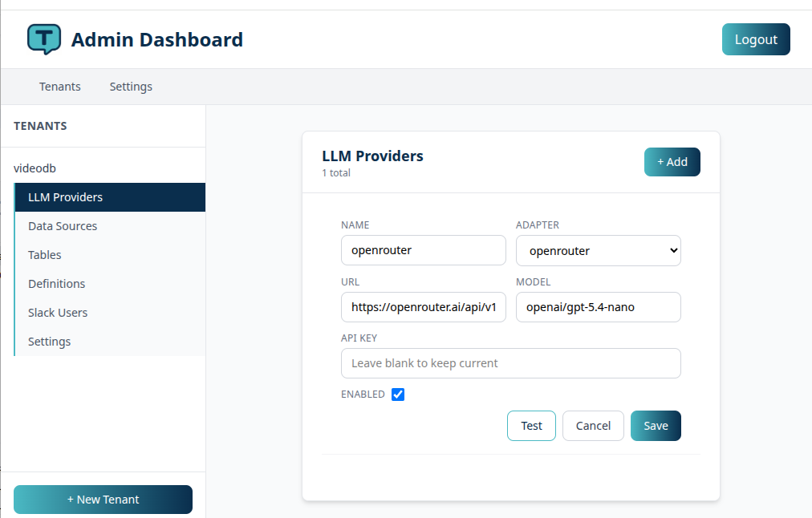Navigate to Tables in the sidebar

point(44,254)
